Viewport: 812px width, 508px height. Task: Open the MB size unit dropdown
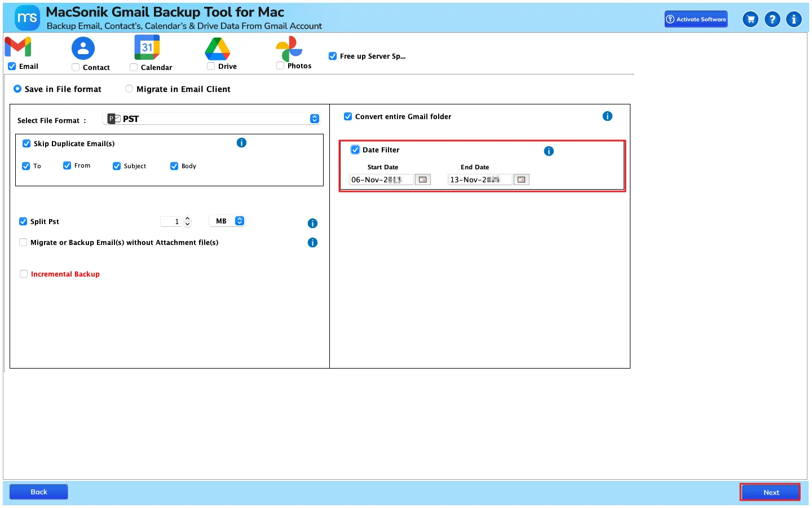point(227,221)
